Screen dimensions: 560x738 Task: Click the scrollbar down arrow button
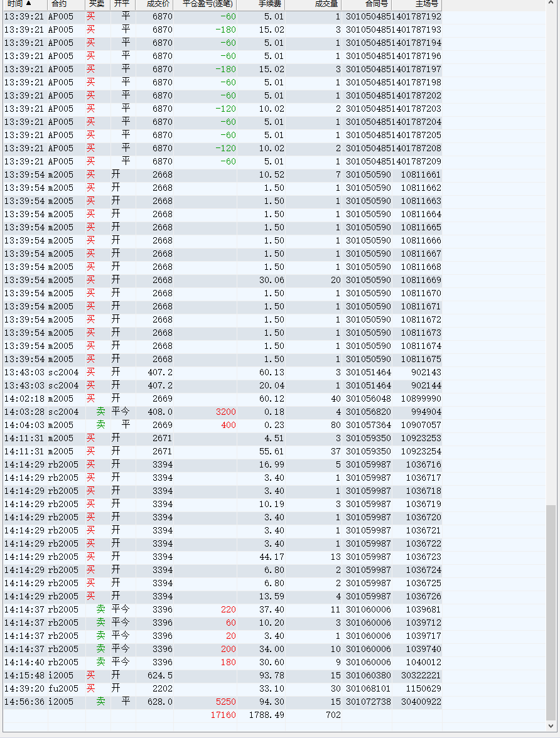point(551,727)
